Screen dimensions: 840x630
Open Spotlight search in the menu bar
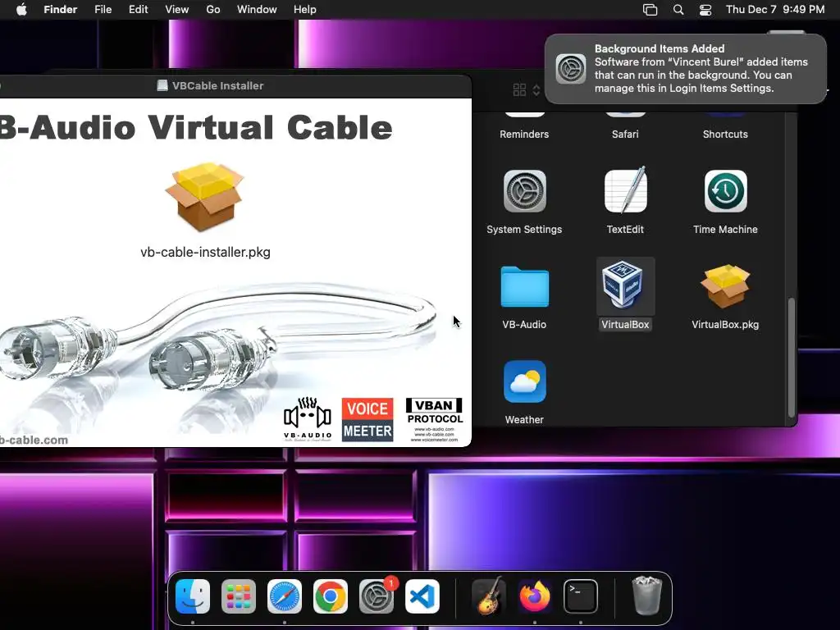point(678,10)
